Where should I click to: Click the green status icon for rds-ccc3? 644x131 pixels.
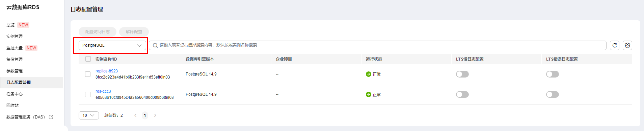(x=369, y=94)
